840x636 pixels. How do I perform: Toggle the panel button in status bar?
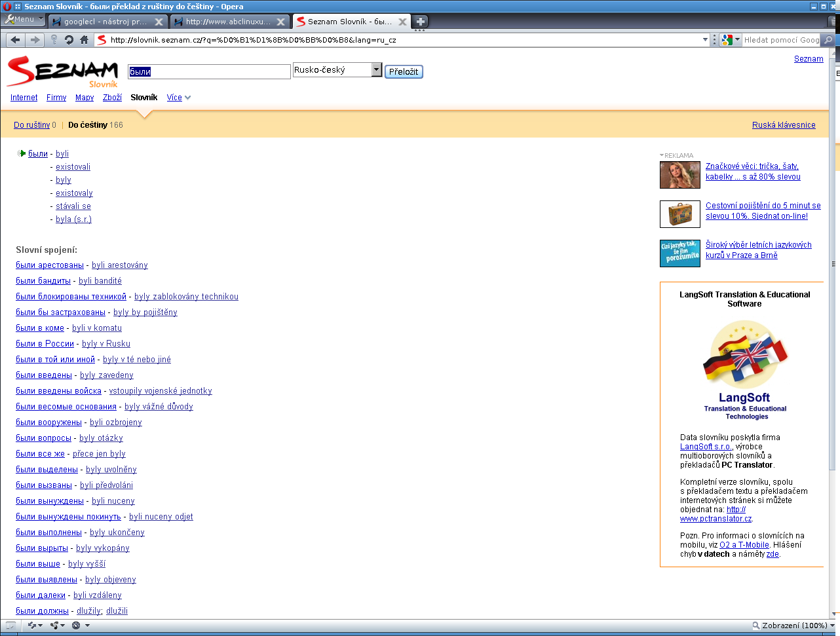10,626
